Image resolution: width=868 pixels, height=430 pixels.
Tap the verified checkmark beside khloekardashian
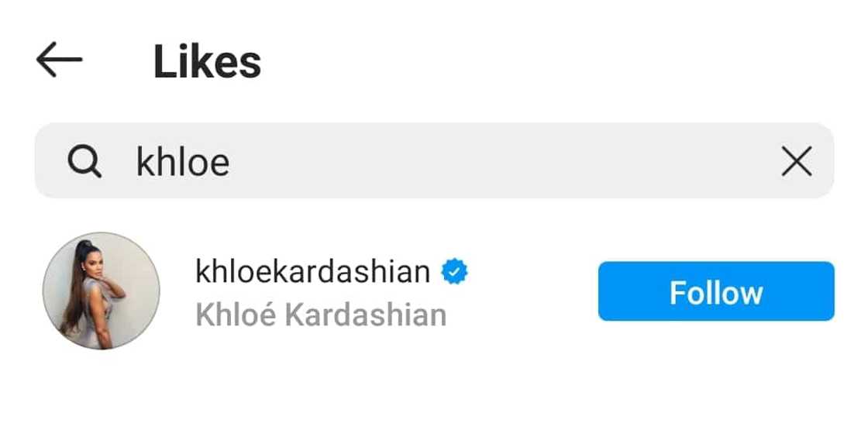454,272
